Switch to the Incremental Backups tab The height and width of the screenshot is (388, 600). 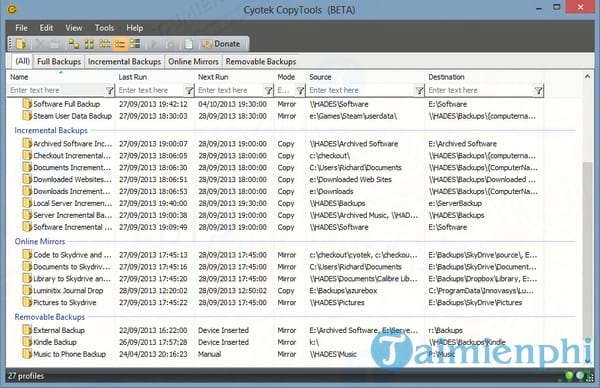pos(124,62)
